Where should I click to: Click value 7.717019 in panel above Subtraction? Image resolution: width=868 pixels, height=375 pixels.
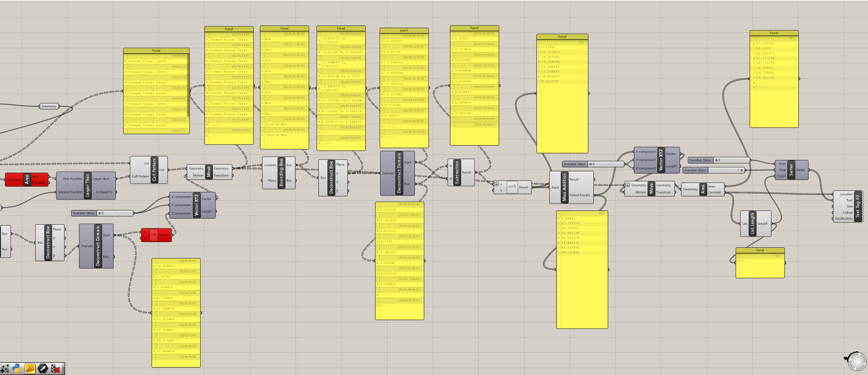463,49
